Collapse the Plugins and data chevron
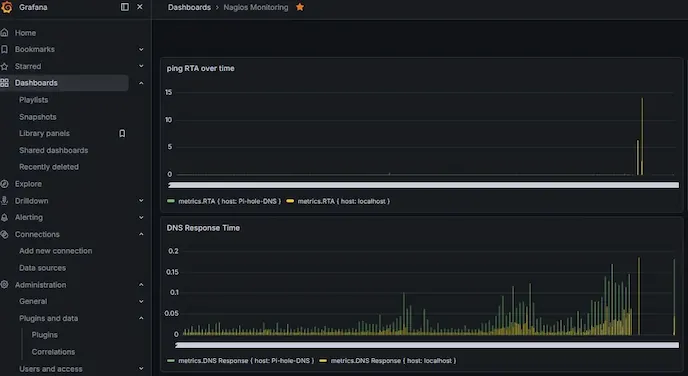 (141, 318)
